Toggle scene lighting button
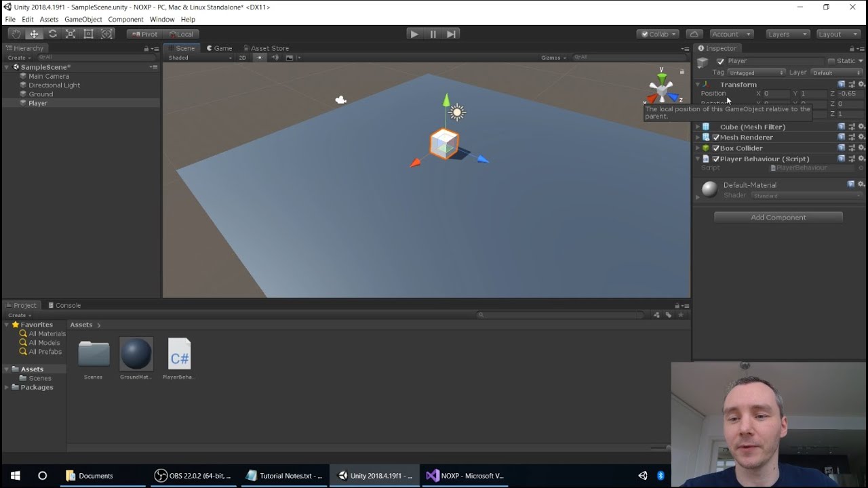The width and height of the screenshot is (868, 488). click(260, 58)
